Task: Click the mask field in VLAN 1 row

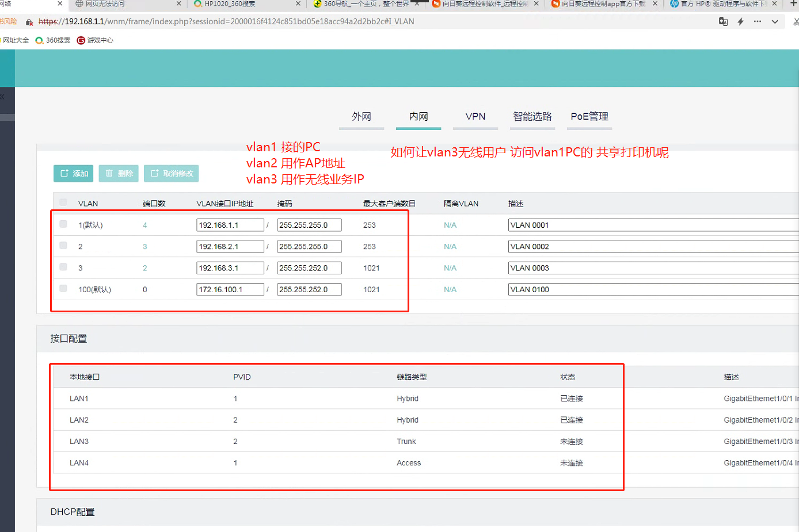Action: (309, 225)
